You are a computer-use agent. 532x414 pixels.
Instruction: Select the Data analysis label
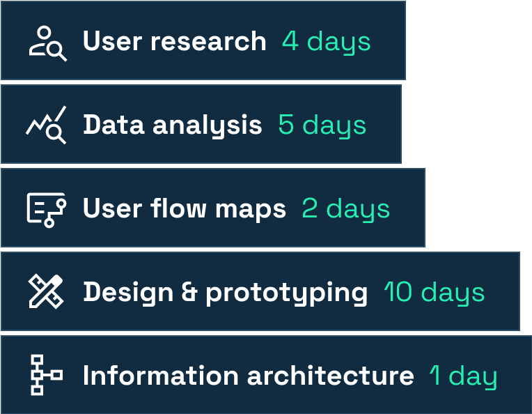tap(172, 125)
